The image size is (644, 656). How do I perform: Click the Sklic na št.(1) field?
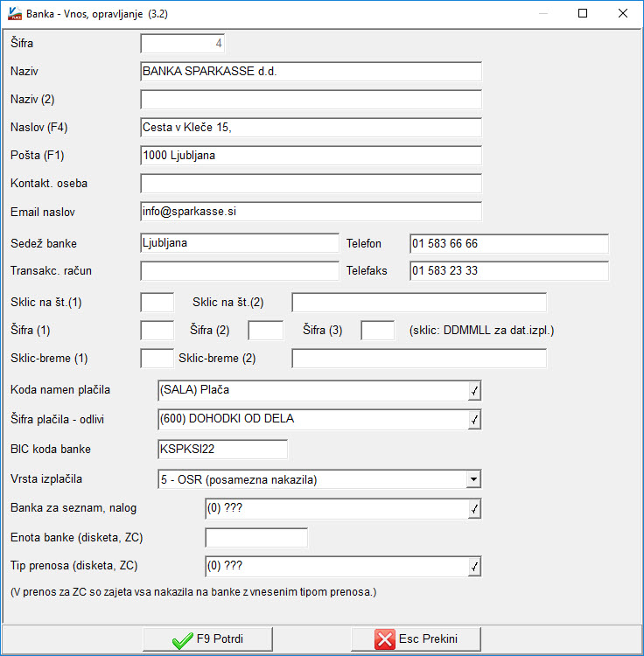pyautogui.click(x=157, y=302)
